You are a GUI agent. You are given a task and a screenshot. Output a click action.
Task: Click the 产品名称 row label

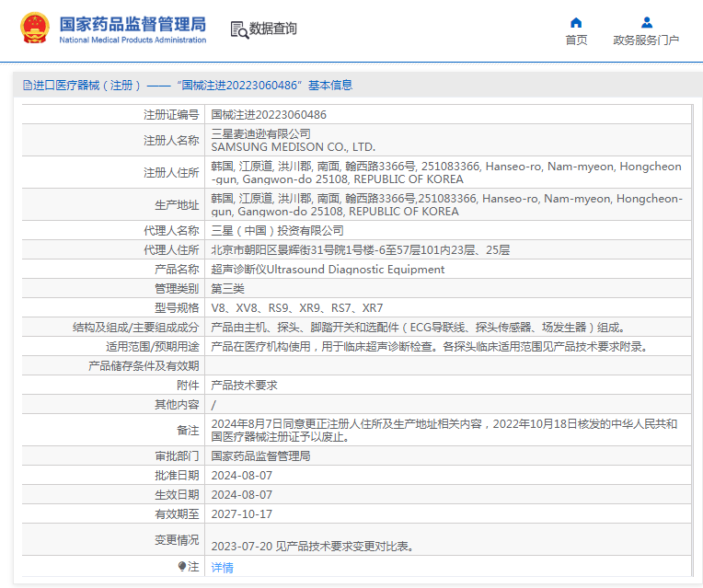(177, 269)
